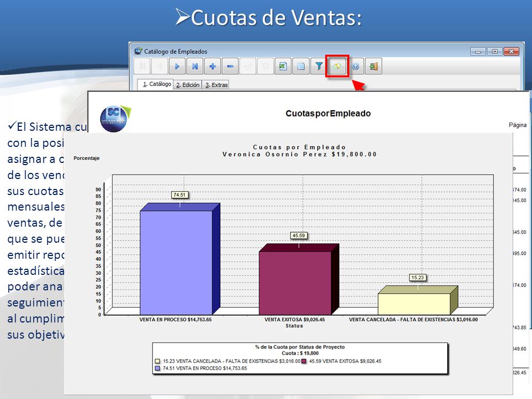Click the 15.23 data label

[x=418, y=278]
